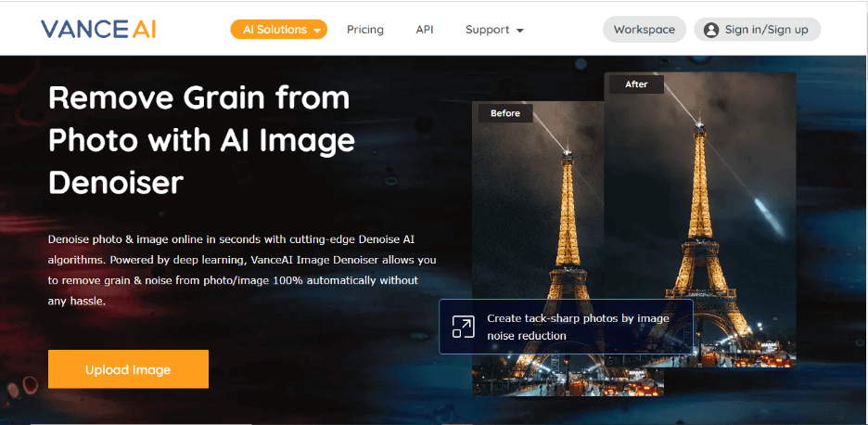Image resolution: width=868 pixels, height=425 pixels.
Task: Click the user avatar icon
Action: tap(711, 30)
